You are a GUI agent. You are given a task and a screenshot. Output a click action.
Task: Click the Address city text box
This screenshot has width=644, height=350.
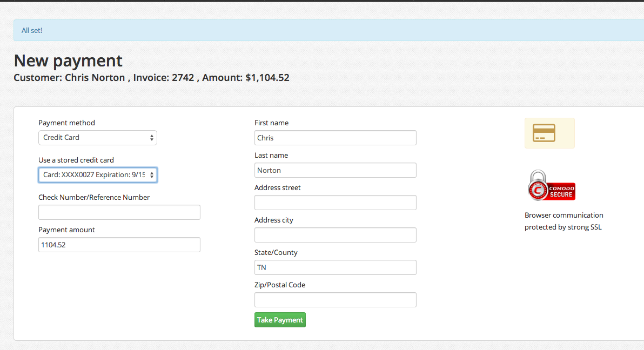pos(335,235)
